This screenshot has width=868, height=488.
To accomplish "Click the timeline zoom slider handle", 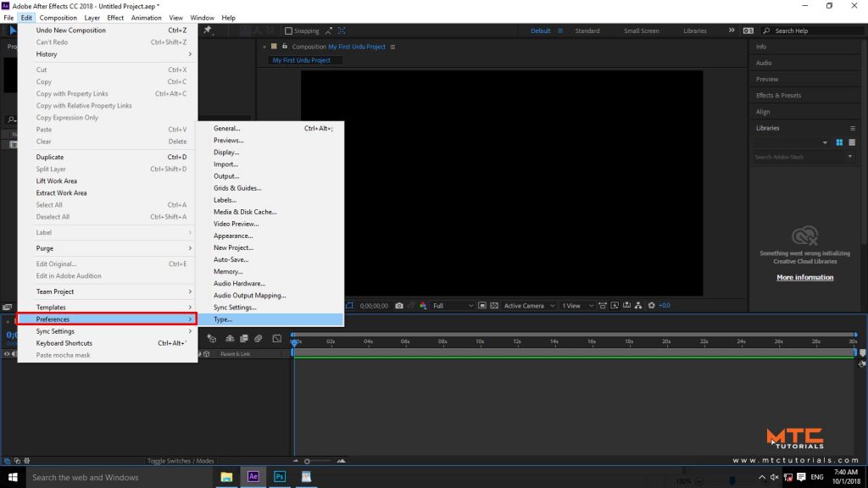I will tap(307, 461).
